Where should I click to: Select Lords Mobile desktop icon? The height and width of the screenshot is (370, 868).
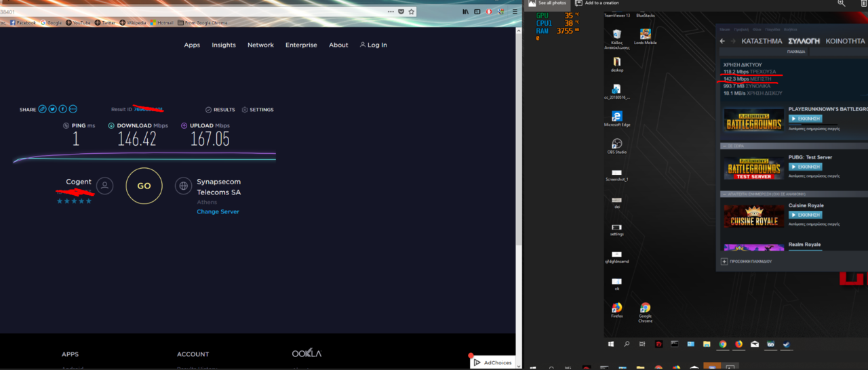point(645,37)
